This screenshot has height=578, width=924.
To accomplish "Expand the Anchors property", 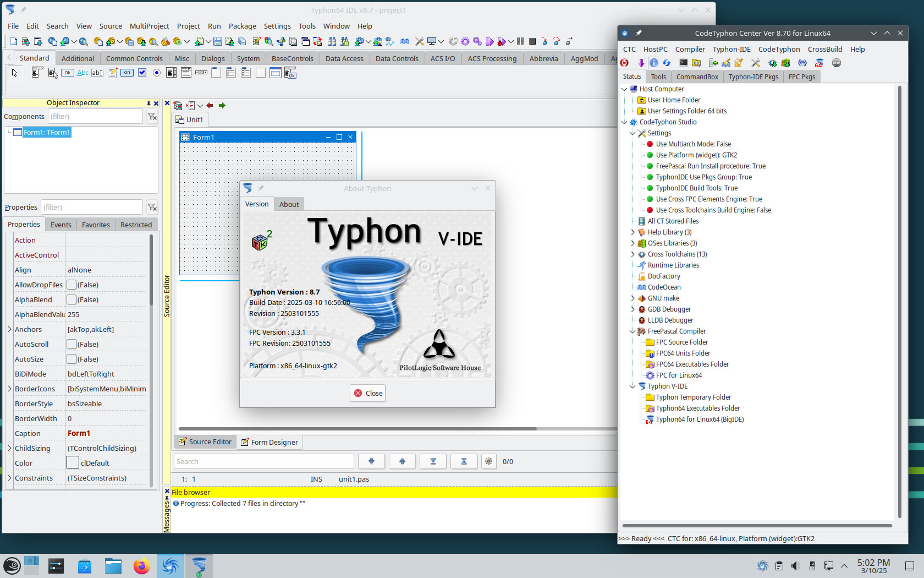I will 9,329.
